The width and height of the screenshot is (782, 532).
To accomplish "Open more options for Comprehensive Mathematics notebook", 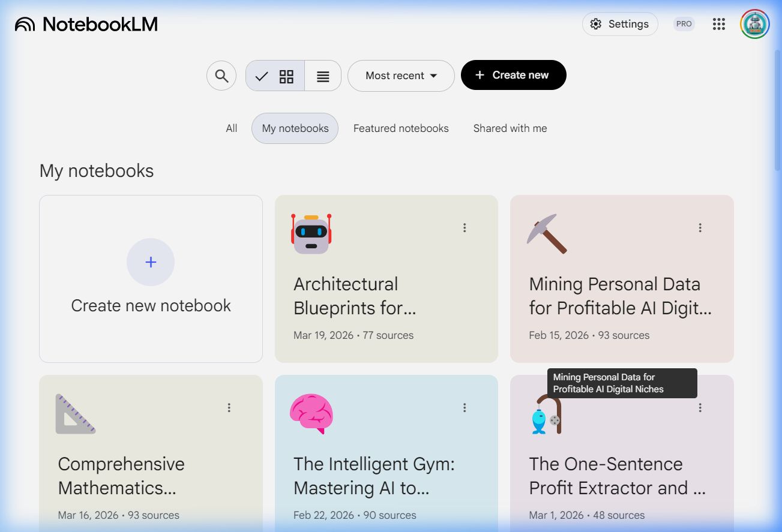I will [x=229, y=408].
